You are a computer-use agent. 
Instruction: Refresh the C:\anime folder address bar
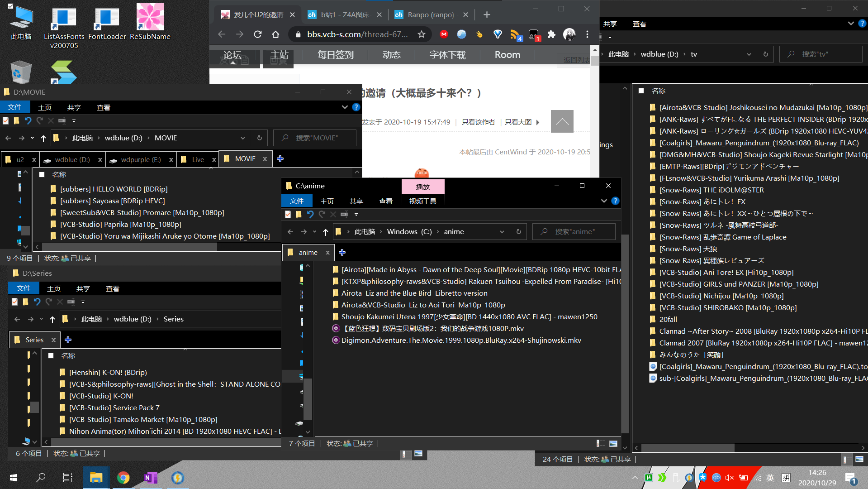[519, 232]
